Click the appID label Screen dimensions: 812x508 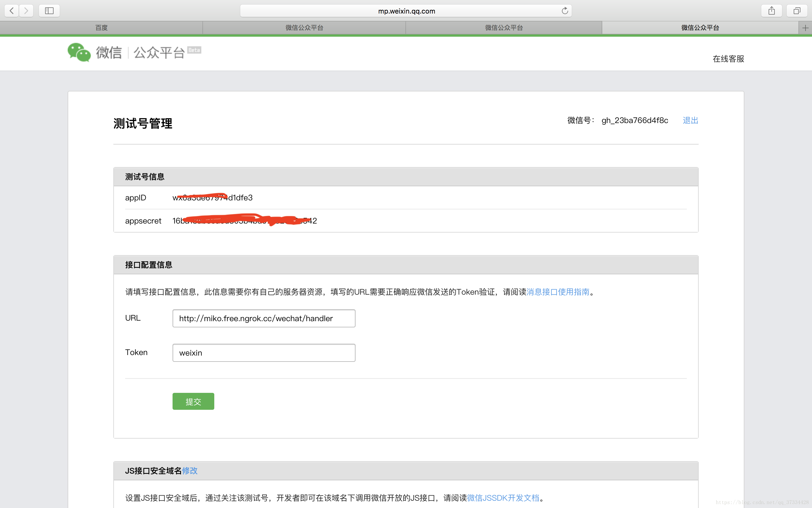(x=136, y=198)
